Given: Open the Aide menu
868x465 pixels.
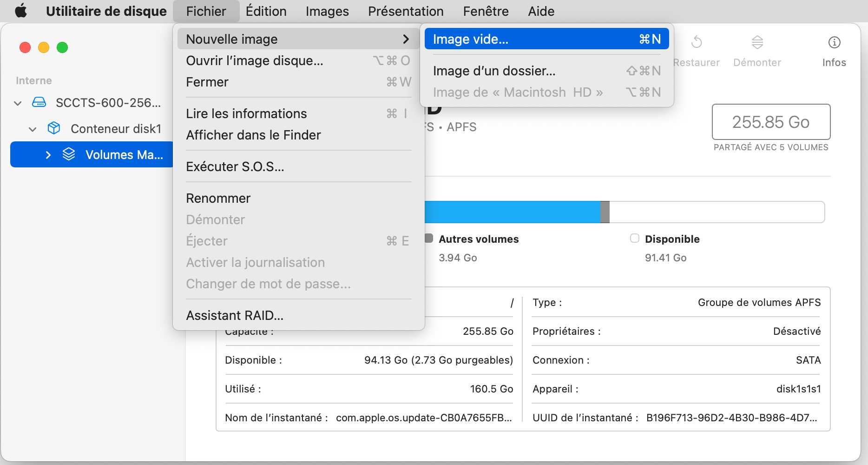Looking at the screenshot, I should click(x=541, y=11).
